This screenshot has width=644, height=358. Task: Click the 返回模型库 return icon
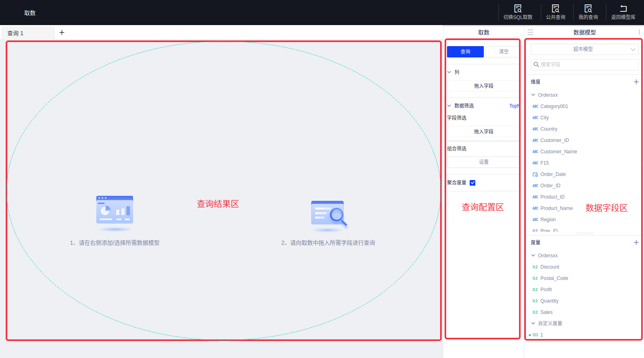pyautogui.click(x=623, y=9)
